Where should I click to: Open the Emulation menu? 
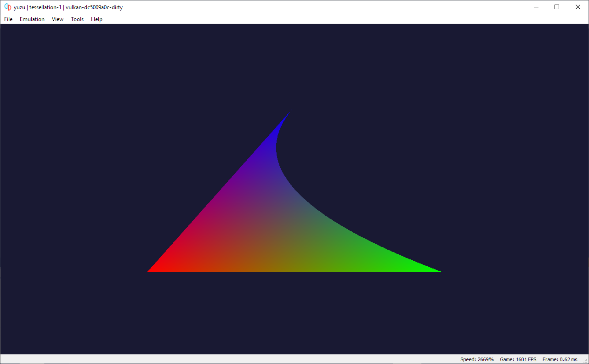32,19
